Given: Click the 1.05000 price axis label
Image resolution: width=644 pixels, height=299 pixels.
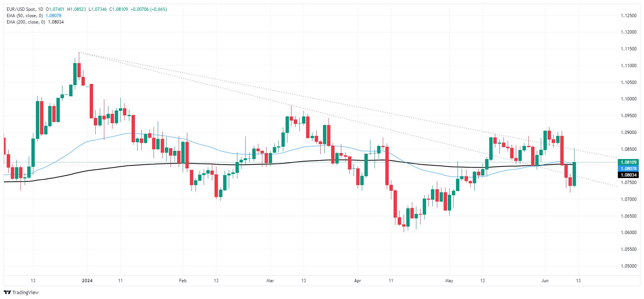Looking at the screenshot, I should click(628, 266).
